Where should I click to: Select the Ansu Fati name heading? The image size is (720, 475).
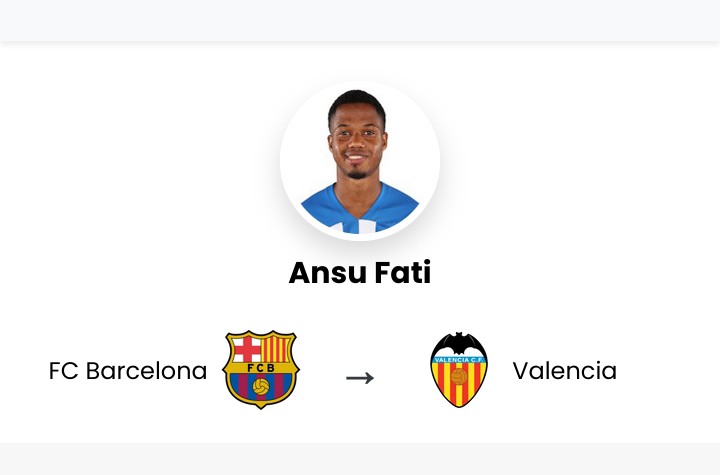pyautogui.click(x=360, y=272)
